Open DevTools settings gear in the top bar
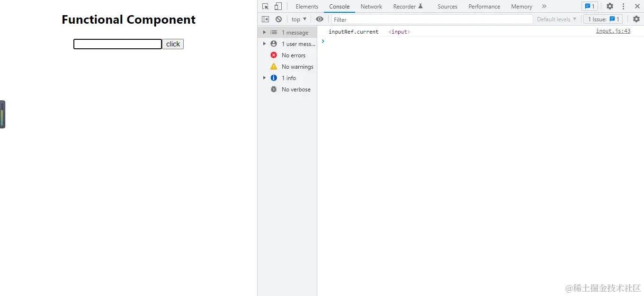 click(610, 6)
